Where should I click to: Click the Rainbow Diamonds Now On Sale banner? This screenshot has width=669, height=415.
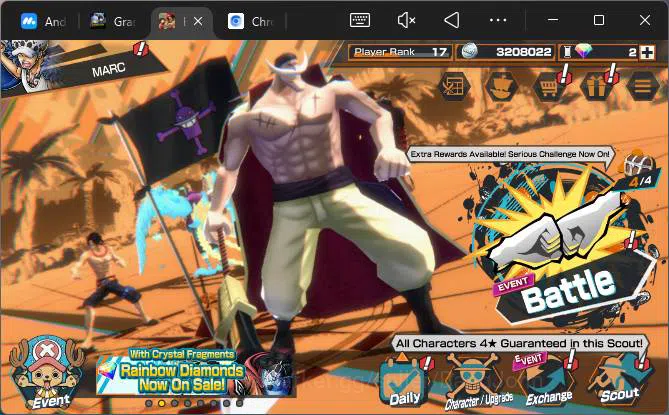point(194,373)
